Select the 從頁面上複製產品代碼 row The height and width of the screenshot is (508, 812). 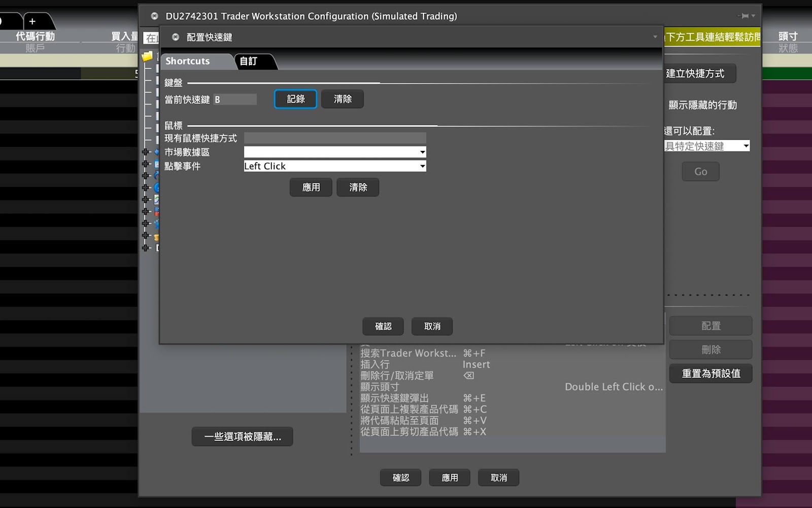tap(512, 409)
